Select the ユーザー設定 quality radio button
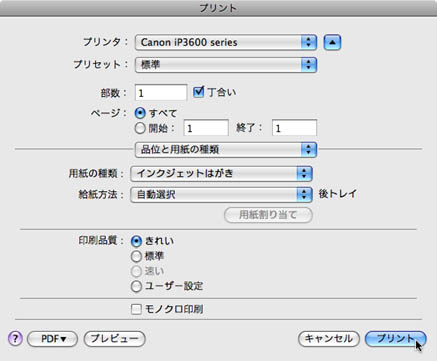This screenshot has height=361, width=437. [x=136, y=286]
